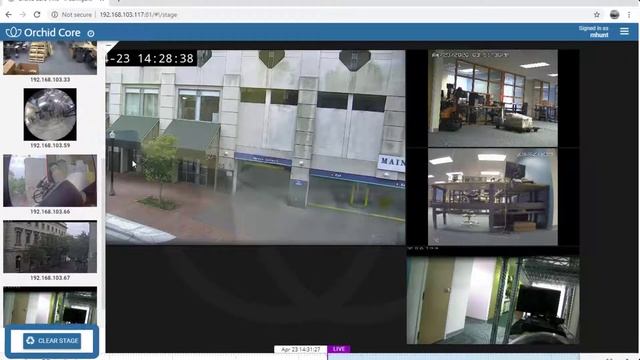
Task: Select fisheye camera thumbnail 192.168.103.59
Action: click(50, 114)
